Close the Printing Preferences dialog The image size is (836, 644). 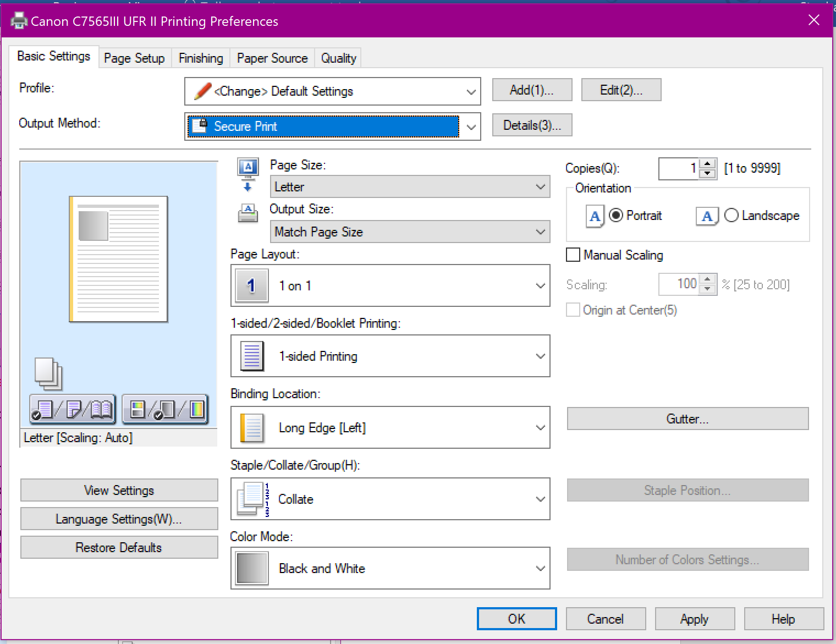(814, 20)
